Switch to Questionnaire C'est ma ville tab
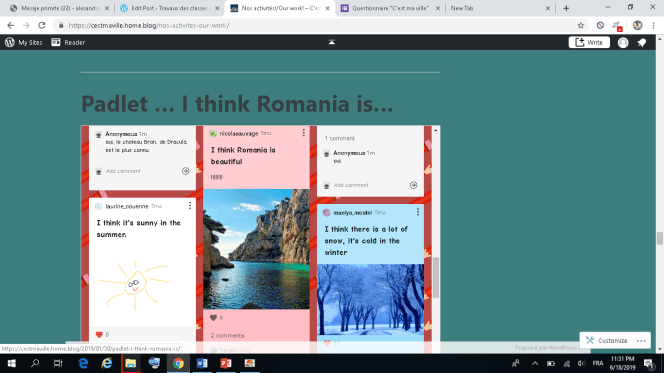This screenshot has width=664, height=373. (x=390, y=8)
